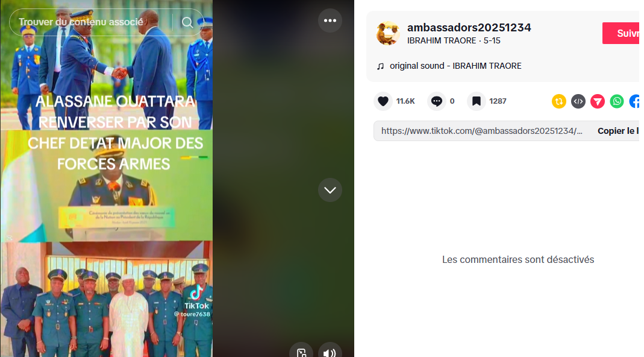
Task: Like the video with the heart icon
Action: (x=383, y=101)
